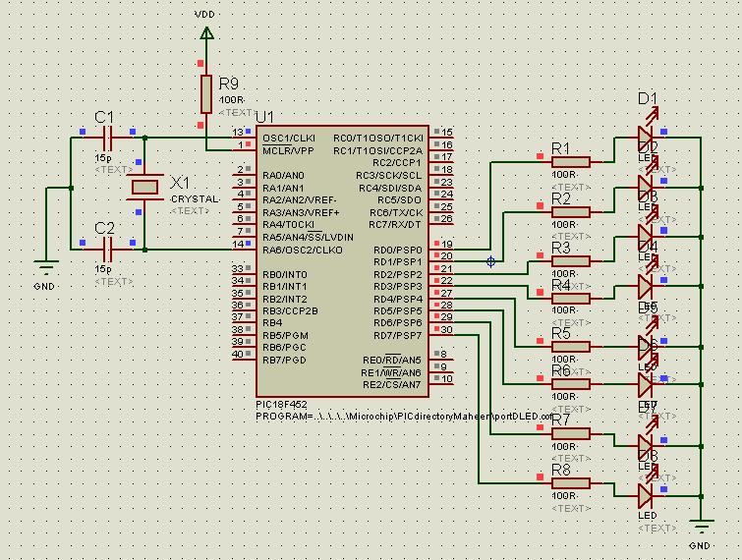Select the LED symbol wired to R6

(646, 384)
